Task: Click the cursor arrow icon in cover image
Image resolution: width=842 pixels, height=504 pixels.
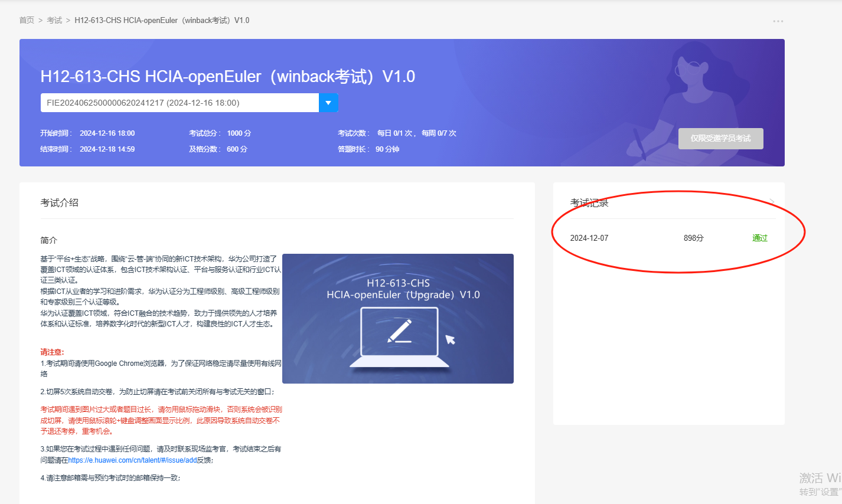Action: click(450, 339)
